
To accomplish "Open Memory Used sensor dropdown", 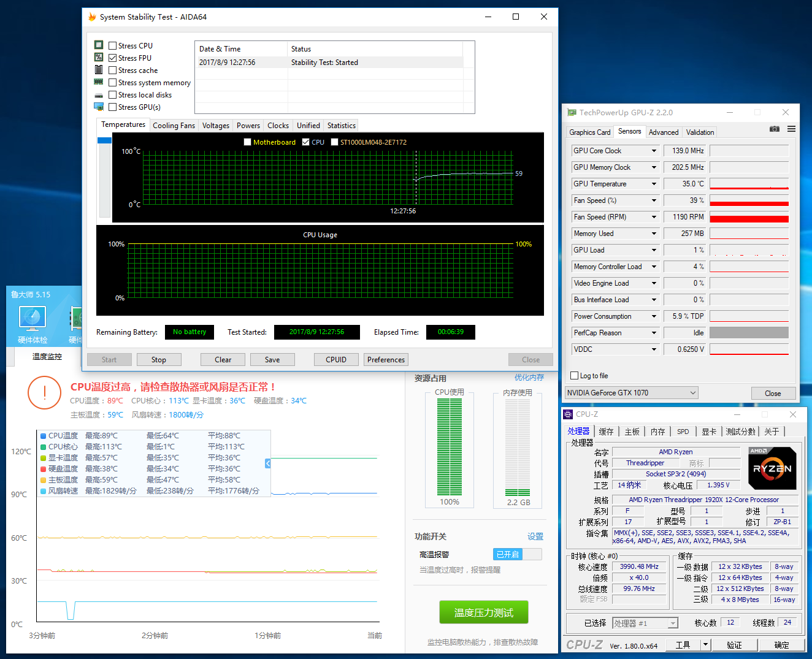I will pyautogui.click(x=654, y=234).
